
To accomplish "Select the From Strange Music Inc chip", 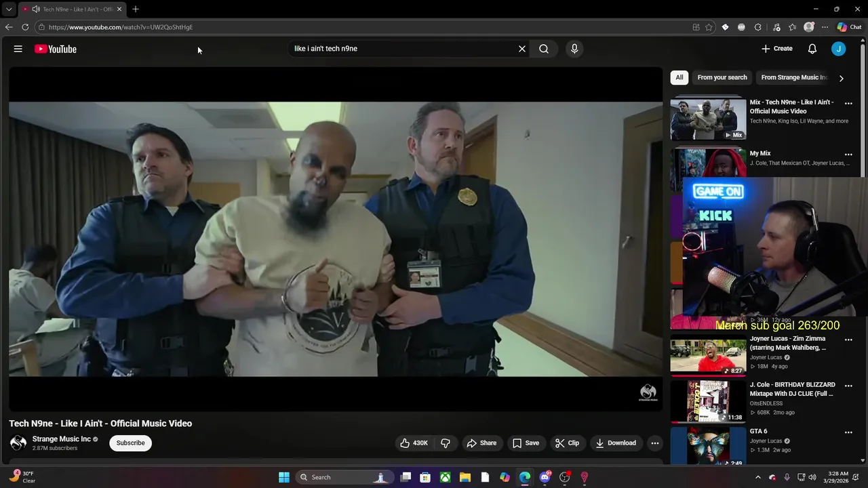I will (794, 77).
